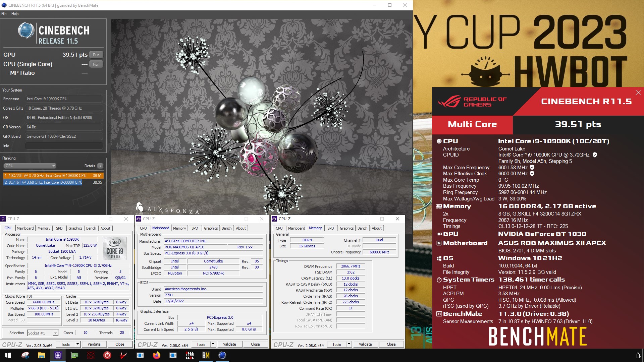
Task: Click the system tray battery/USB icon
Action: tap(638, 355)
